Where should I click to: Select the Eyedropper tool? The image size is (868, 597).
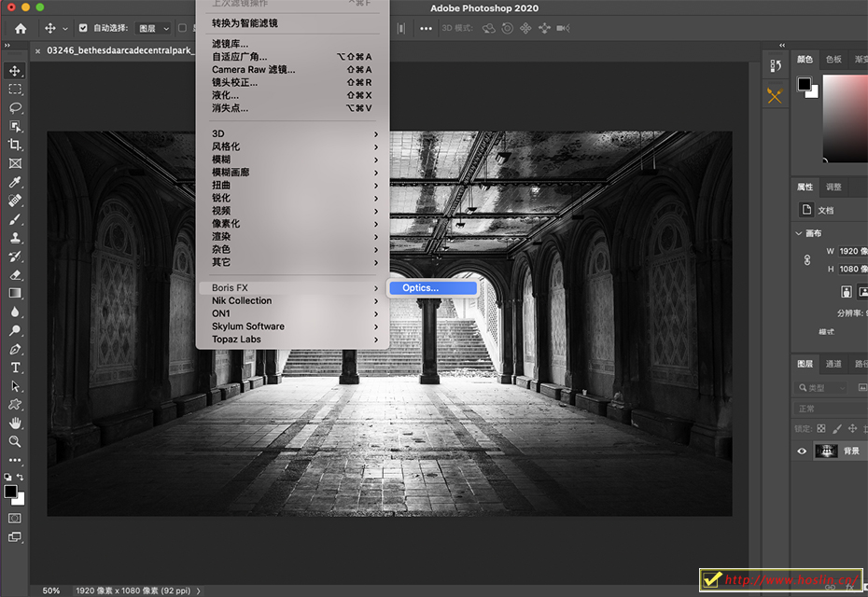pyautogui.click(x=15, y=182)
